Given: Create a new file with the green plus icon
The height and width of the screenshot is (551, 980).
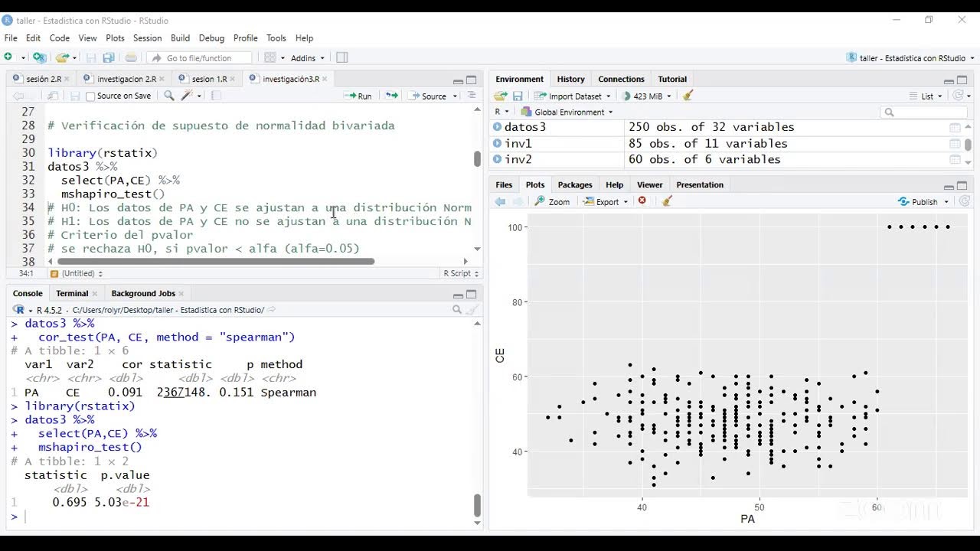Looking at the screenshot, I should tap(8, 57).
